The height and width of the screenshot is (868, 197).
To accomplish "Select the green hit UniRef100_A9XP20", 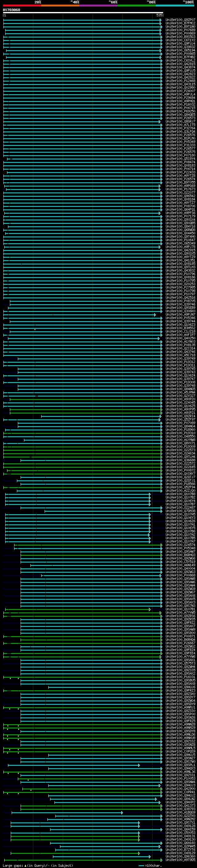I will pyautogui.click(x=180, y=399).
